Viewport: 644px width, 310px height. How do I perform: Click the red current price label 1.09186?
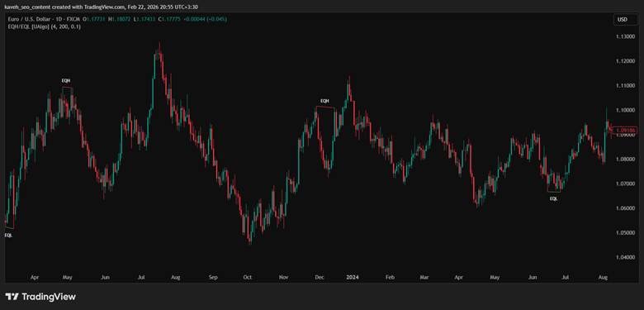626,130
